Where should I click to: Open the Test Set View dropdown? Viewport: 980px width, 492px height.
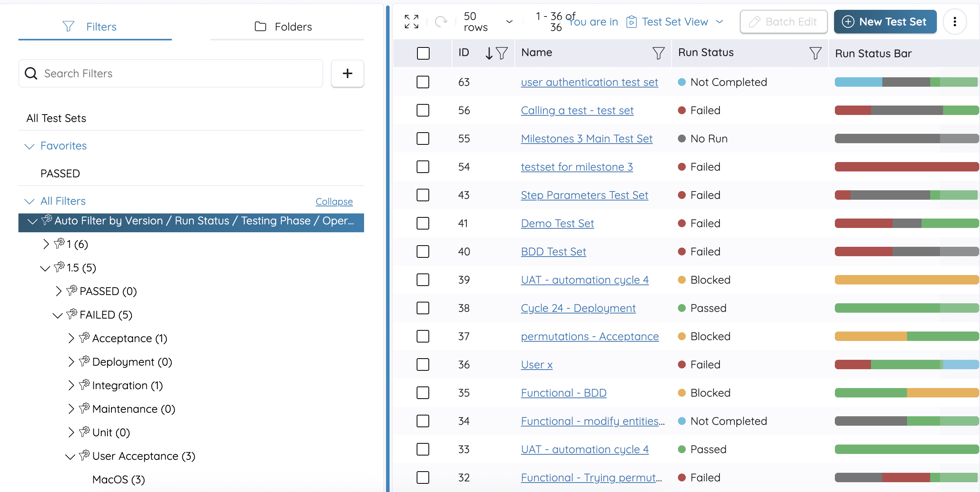(675, 22)
